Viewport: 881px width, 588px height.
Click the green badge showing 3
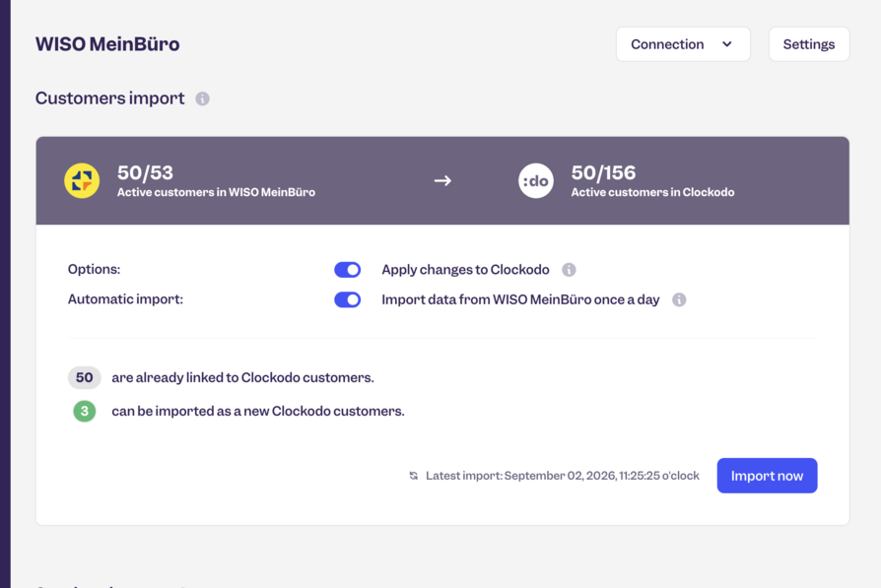coord(85,411)
